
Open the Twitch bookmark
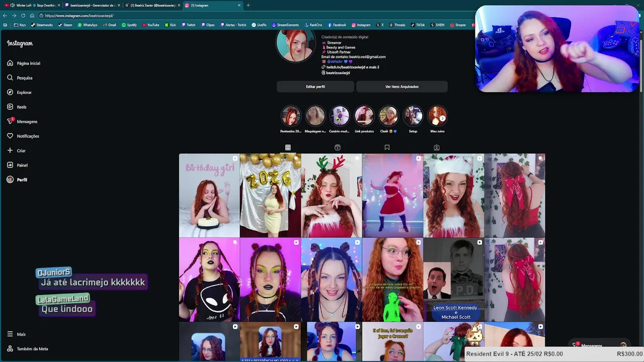[x=189, y=25]
